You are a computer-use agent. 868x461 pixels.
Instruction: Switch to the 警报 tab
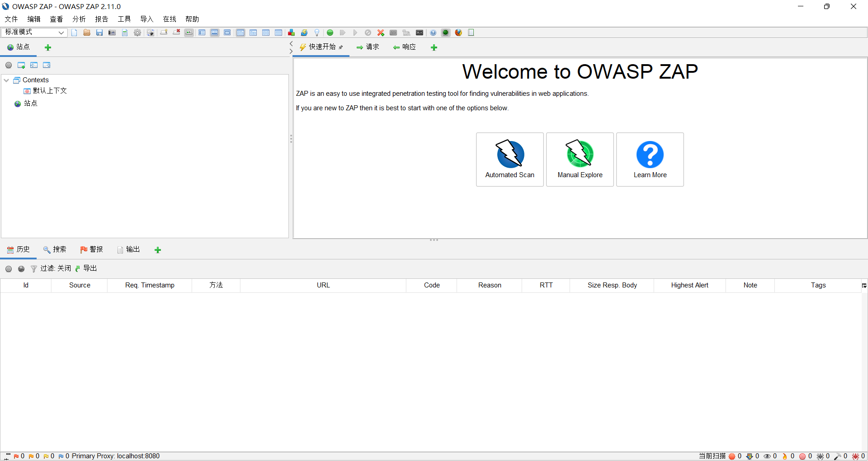click(x=91, y=249)
